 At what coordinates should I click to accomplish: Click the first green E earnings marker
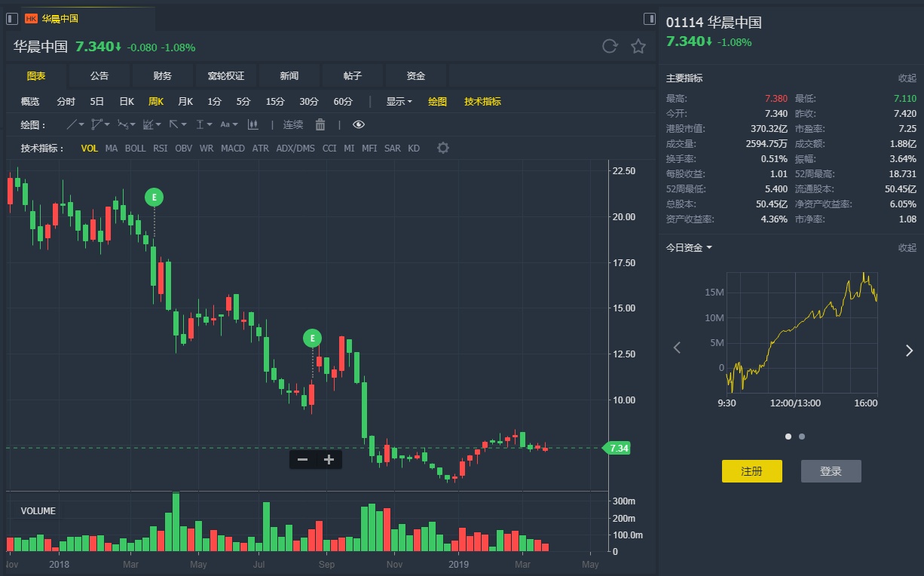154,198
